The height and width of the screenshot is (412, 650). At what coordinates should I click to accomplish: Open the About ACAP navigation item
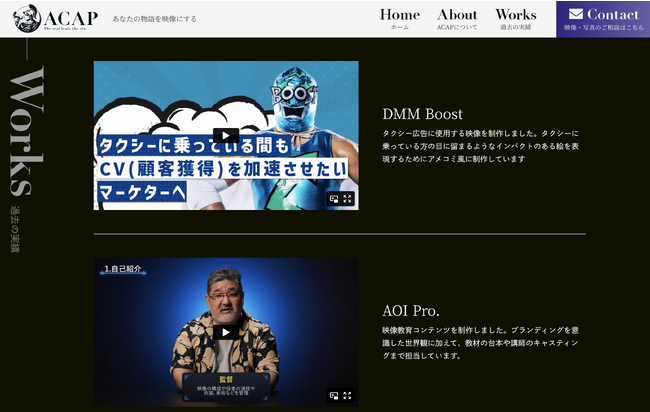tap(457, 19)
